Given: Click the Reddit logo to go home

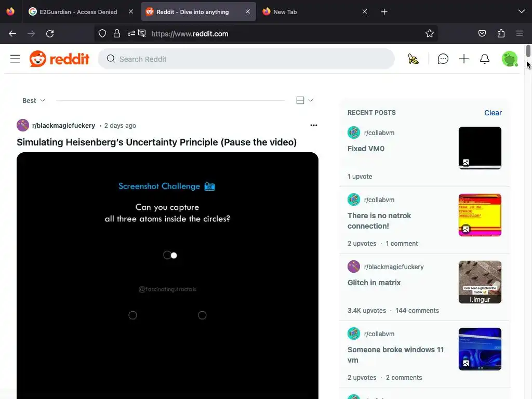Looking at the screenshot, I should click(59, 59).
